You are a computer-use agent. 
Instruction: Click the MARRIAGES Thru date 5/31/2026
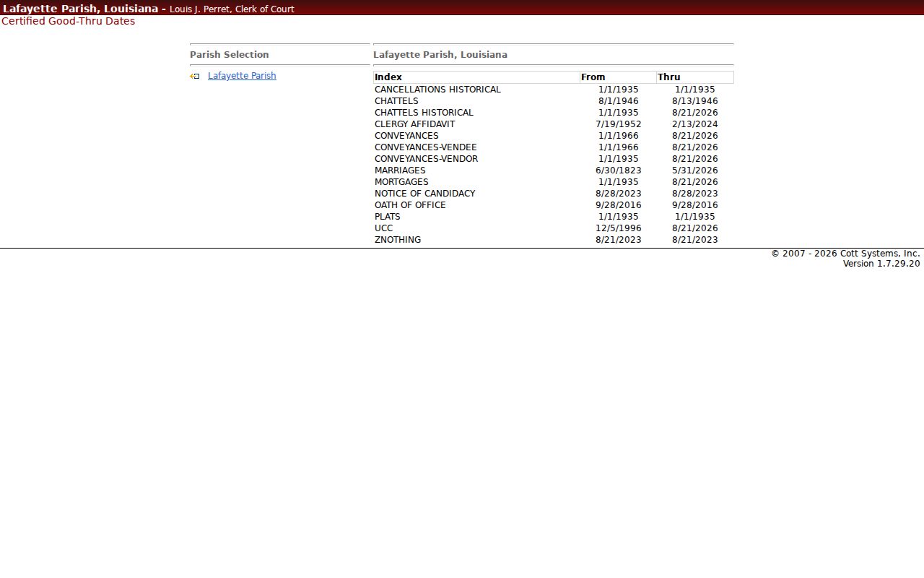695,171
